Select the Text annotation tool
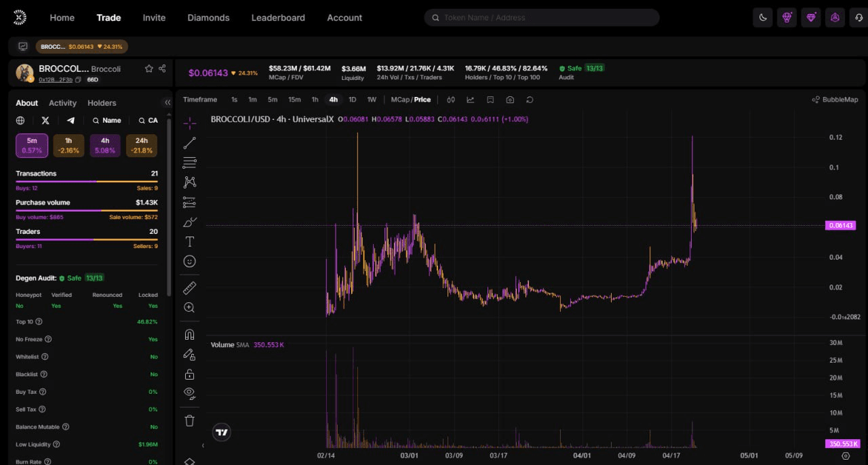The image size is (868, 465). click(x=190, y=242)
